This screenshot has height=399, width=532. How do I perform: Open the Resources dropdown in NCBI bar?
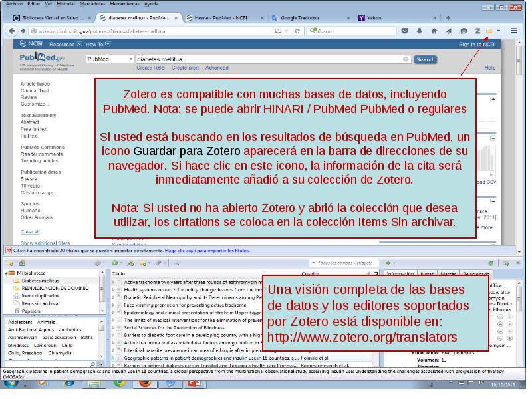pyautogui.click(x=65, y=44)
